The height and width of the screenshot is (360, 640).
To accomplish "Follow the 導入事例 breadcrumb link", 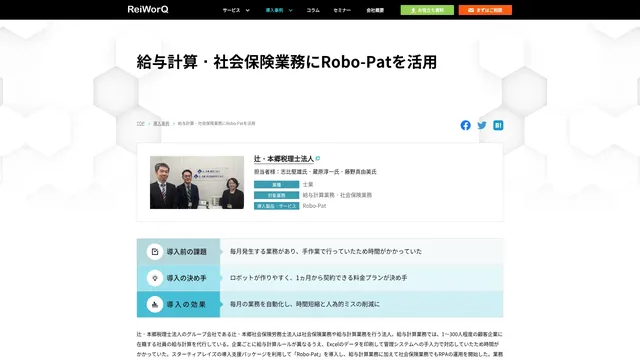I will click(161, 123).
